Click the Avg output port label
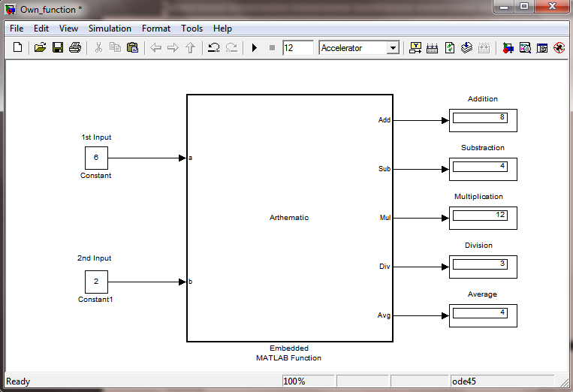The height and width of the screenshot is (392, 573). 384,315
